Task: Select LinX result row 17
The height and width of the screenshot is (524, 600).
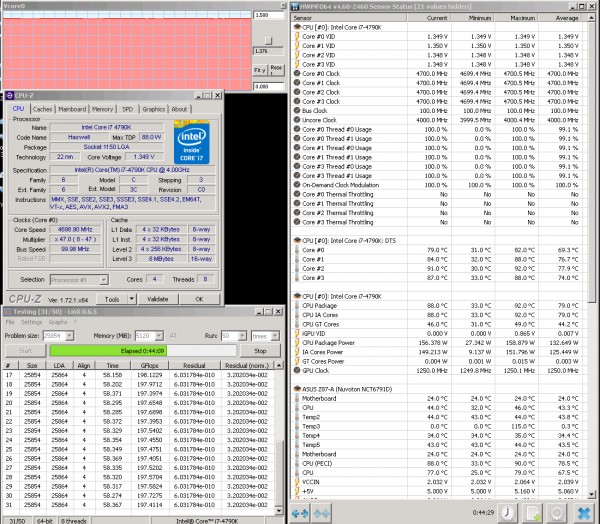Action: (x=138, y=375)
